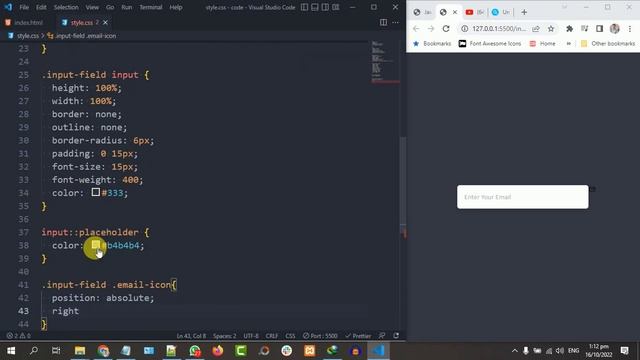Open the Go menu
This screenshot has height=360, width=640.
pyautogui.click(x=110, y=7)
